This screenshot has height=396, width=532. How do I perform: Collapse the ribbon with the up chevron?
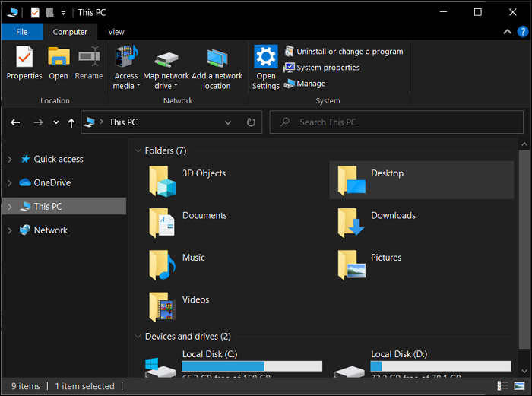pyautogui.click(x=507, y=32)
